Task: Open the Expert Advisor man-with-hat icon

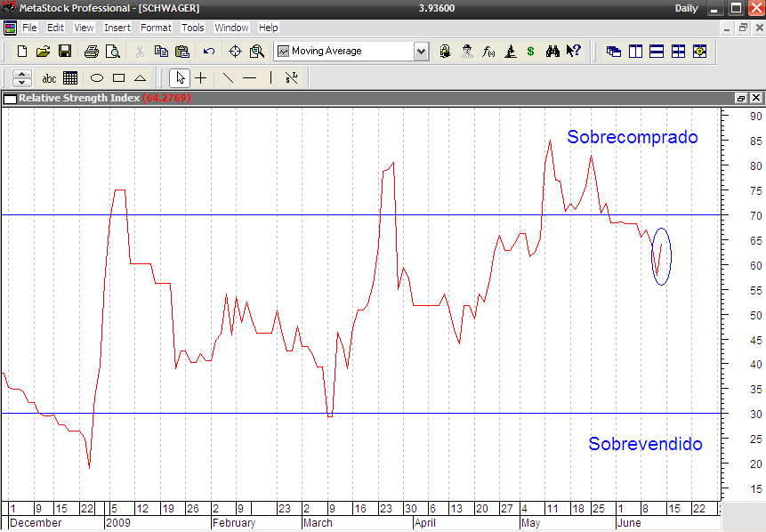Action: point(467,52)
